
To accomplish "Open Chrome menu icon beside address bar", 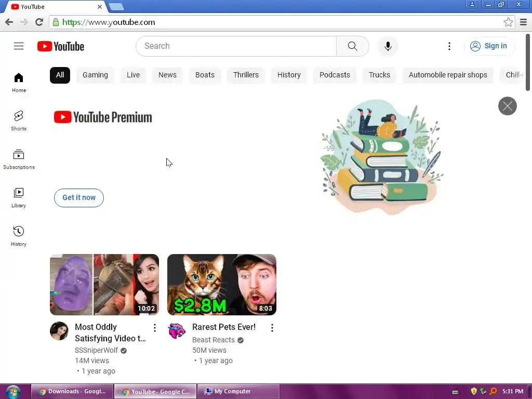I will (x=524, y=22).
